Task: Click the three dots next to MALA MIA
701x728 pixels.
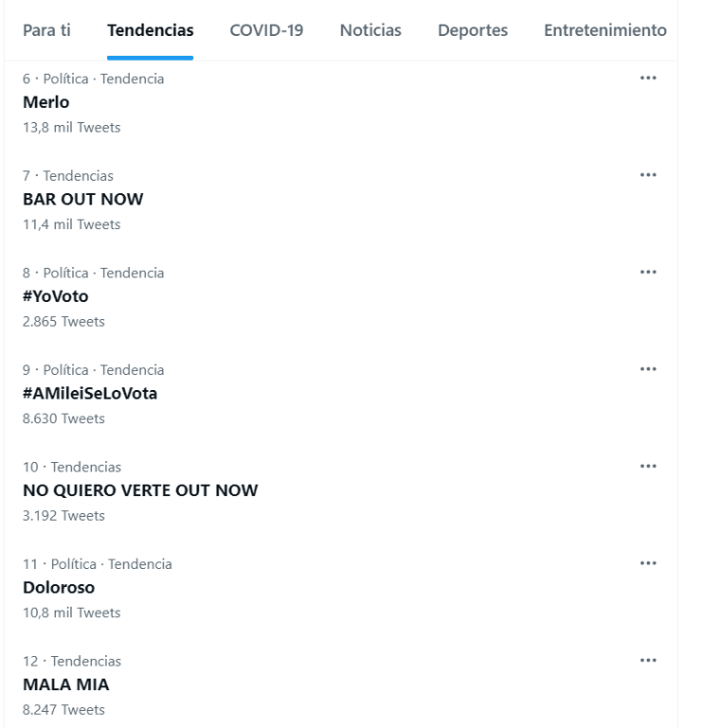Action: [x=648, y=661]
